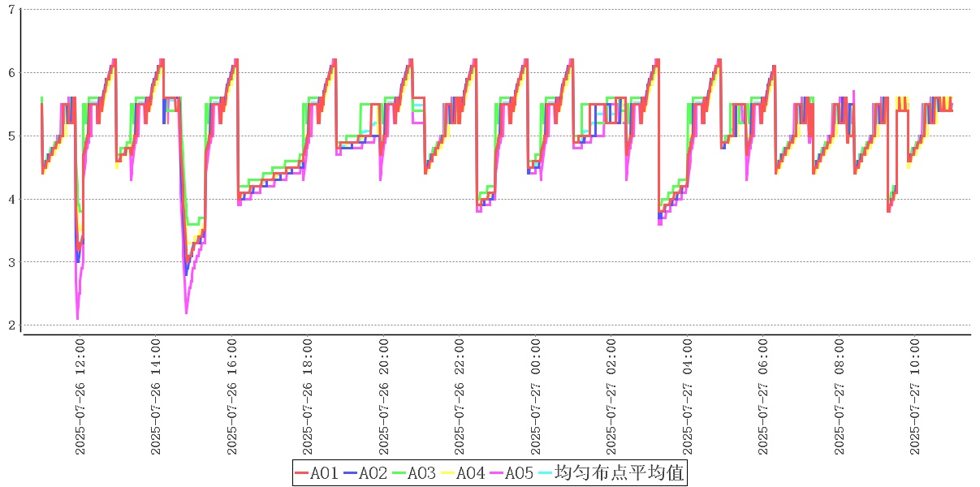Hide the A03 series via legend label
This screenshot has width=980, height=487.
pyautogui.click(x=422, y=473)
